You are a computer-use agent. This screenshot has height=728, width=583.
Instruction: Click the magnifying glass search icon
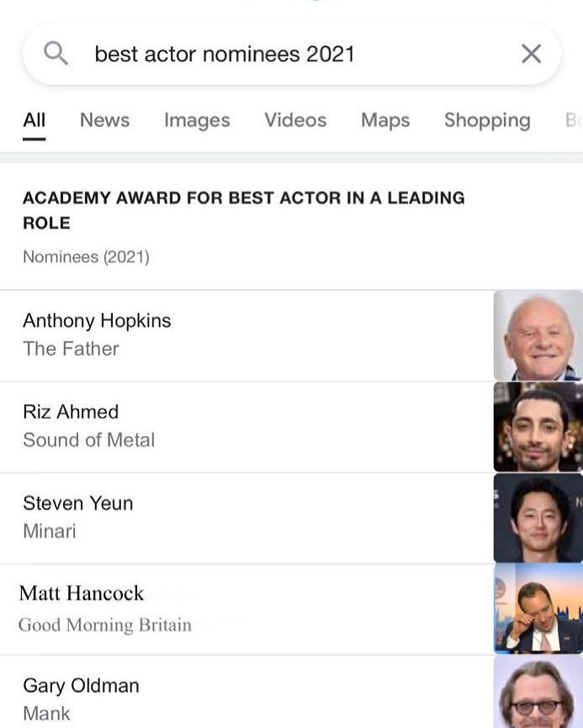click(56, 54)
